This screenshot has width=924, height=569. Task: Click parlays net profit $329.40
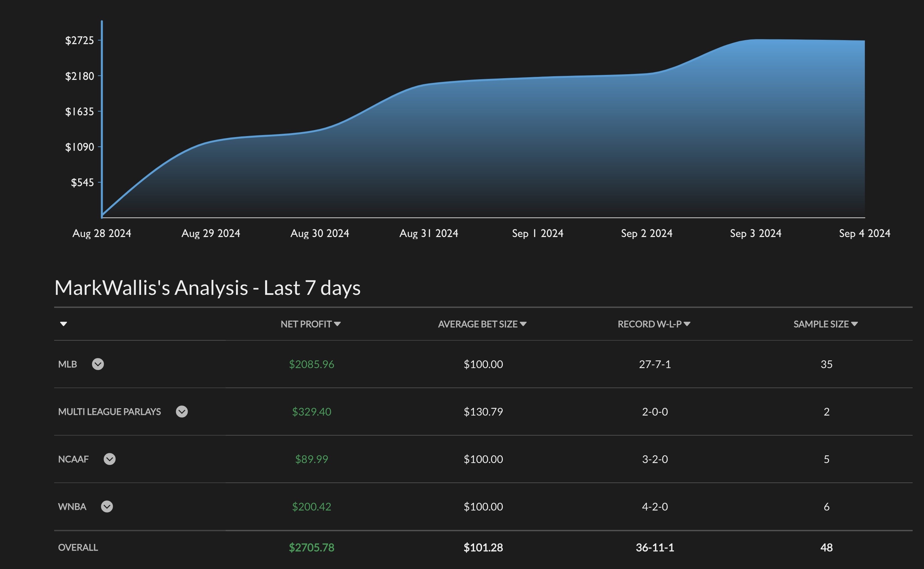point(312,411)
